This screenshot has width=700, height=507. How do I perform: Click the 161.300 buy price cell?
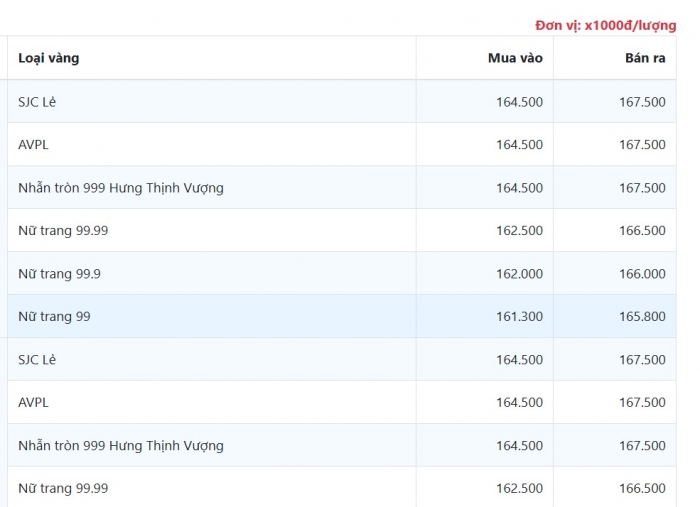519,316
